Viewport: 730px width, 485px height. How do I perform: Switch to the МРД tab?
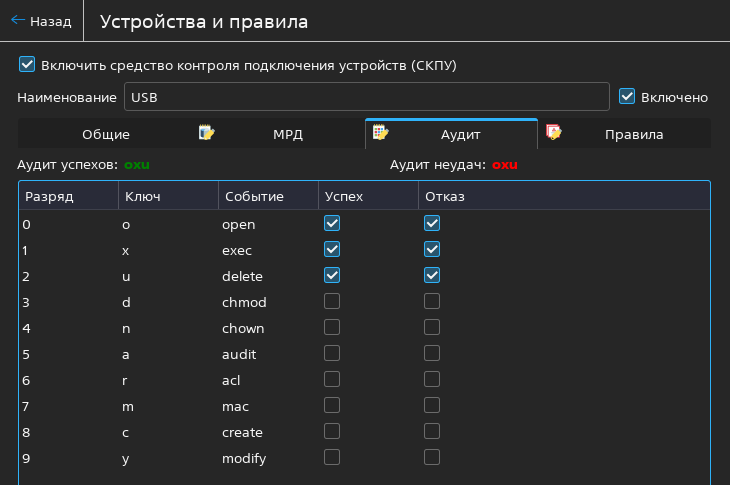tap(287, 134)
